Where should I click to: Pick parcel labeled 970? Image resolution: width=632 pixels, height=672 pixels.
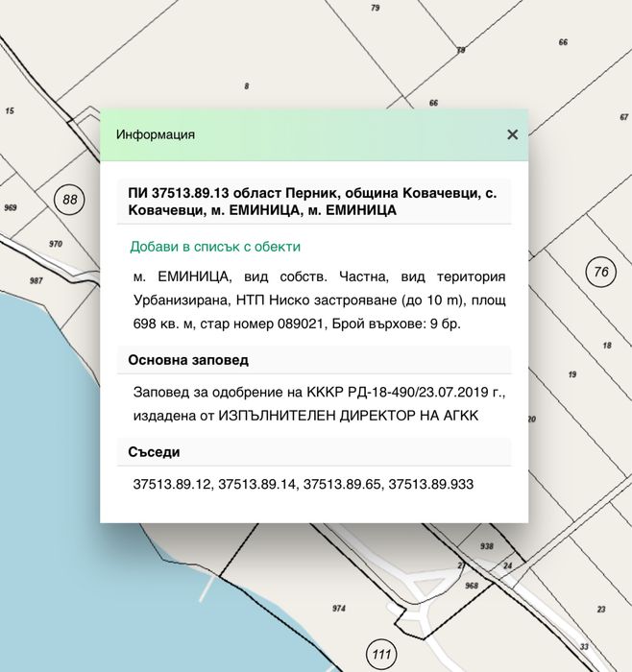(56, 244)
